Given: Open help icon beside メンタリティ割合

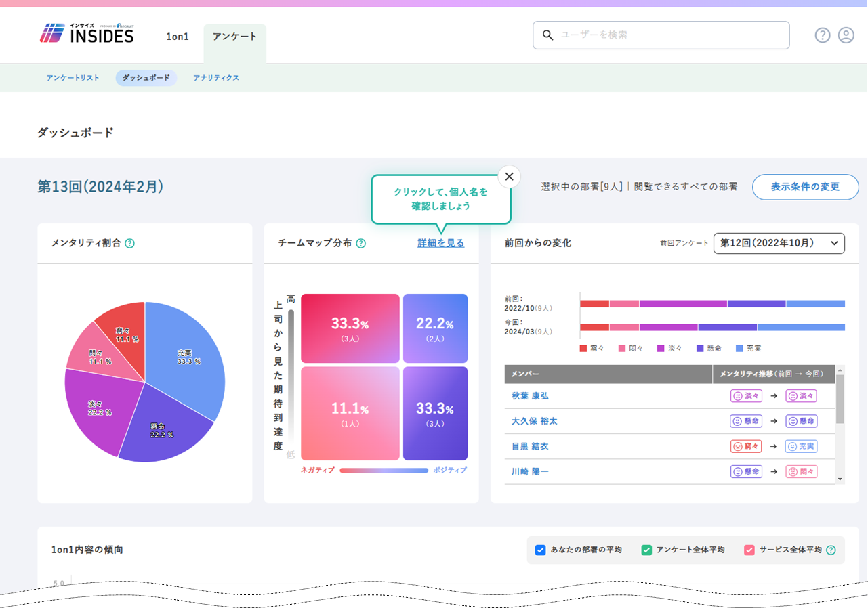Looking at the screenshot, I should click(x=130, y=243).
